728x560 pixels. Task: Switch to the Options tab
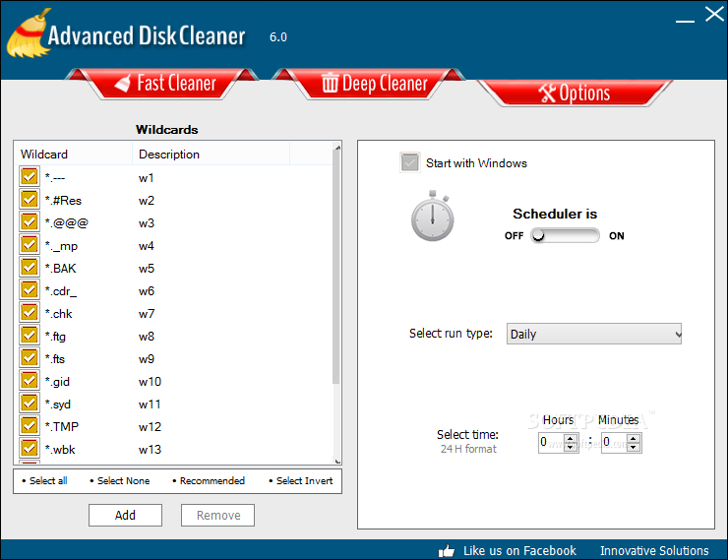(x=575, y=93)
